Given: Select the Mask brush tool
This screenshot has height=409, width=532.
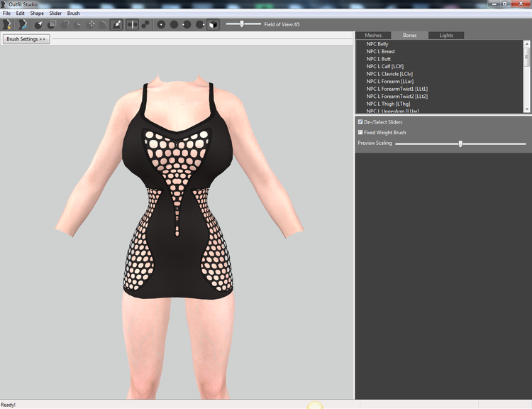Looking at the screenshot, I should pos(52,24).
